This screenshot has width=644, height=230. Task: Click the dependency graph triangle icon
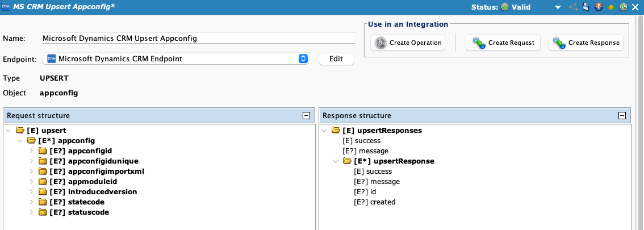[x=573, y=7]
